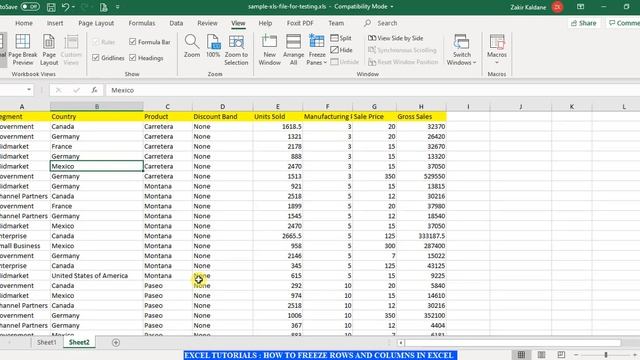640x360 pixels.
Task: Open the Macros dropdown arrow
Action: 497,62
